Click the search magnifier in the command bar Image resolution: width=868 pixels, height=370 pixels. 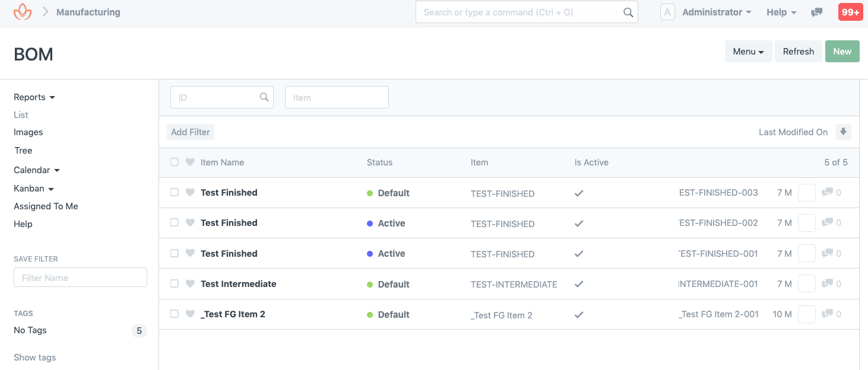(x=628, y=12)
